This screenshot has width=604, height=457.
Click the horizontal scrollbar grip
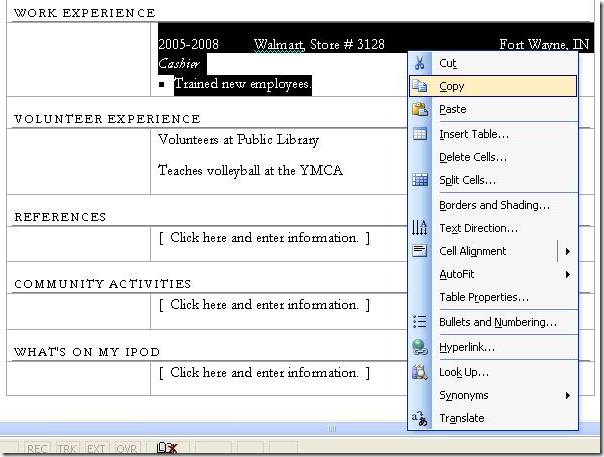tap(332, 428)
